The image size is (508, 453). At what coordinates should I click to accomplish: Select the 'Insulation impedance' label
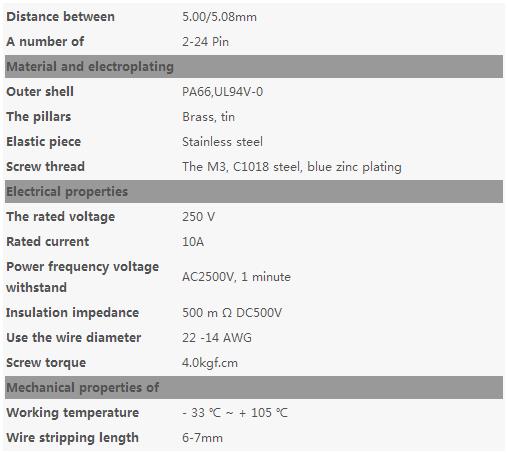pos(72,313)
